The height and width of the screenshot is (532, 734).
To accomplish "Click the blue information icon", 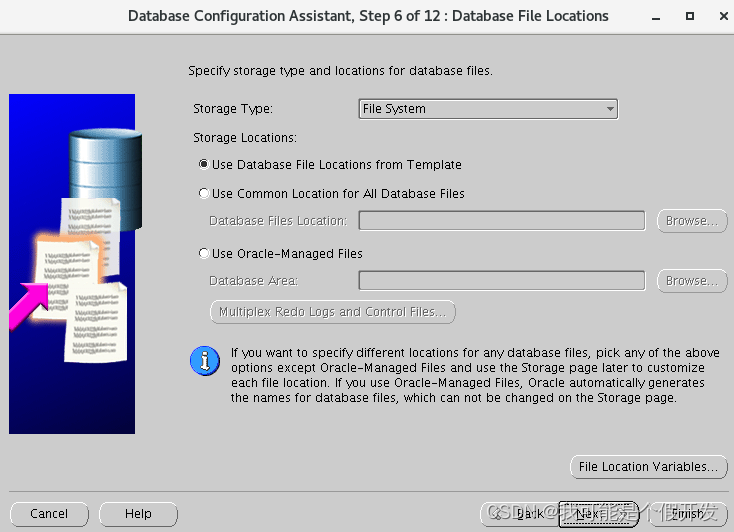I will (205, 361).
